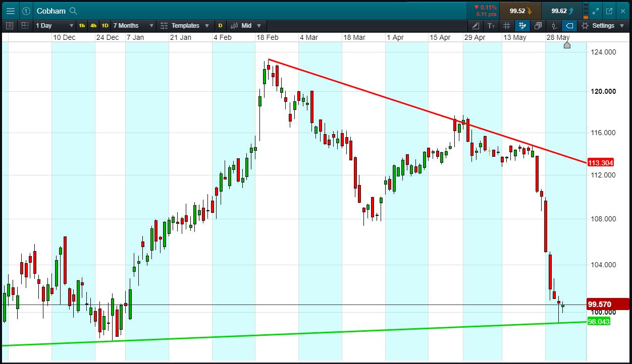The image size is (632, 364).
Task: Close the Cobham chart panel
Action: click(x=623, y=11)
